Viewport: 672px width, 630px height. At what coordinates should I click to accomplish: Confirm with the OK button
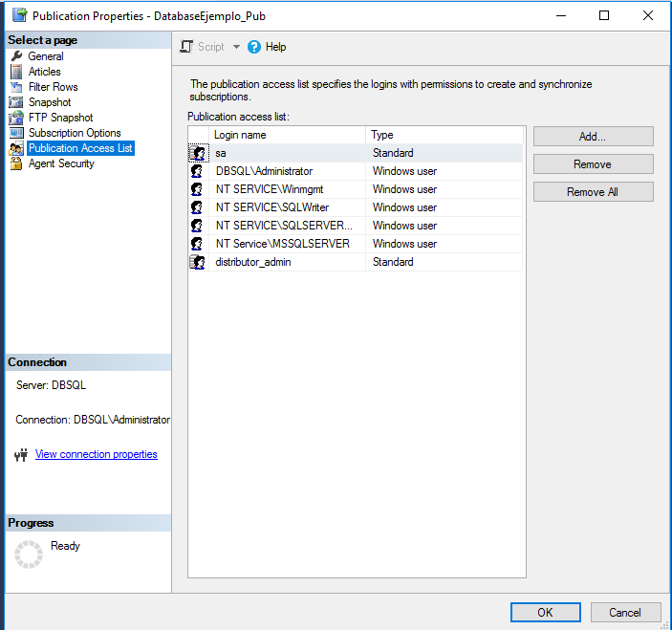[545, 612]
